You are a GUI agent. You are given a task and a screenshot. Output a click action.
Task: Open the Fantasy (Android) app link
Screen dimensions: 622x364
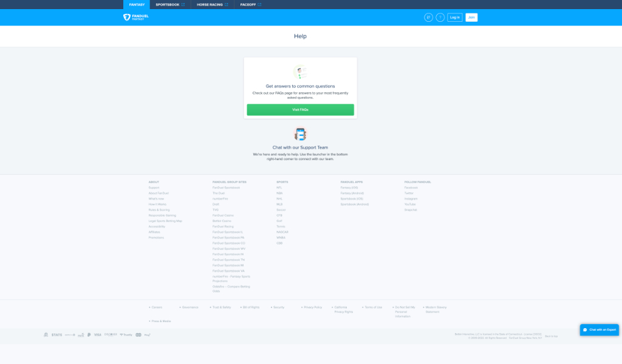pyautogui.click(x=352, y=194)
